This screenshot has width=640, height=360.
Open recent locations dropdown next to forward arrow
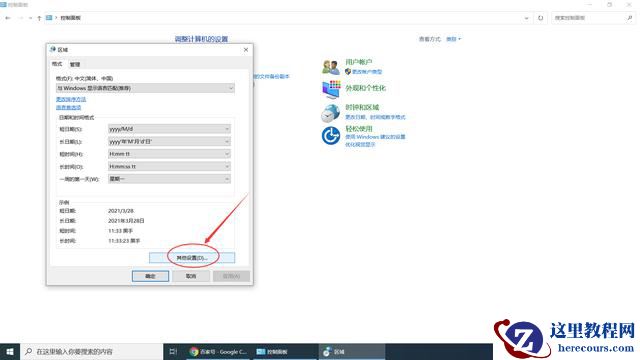pos(30,18)
